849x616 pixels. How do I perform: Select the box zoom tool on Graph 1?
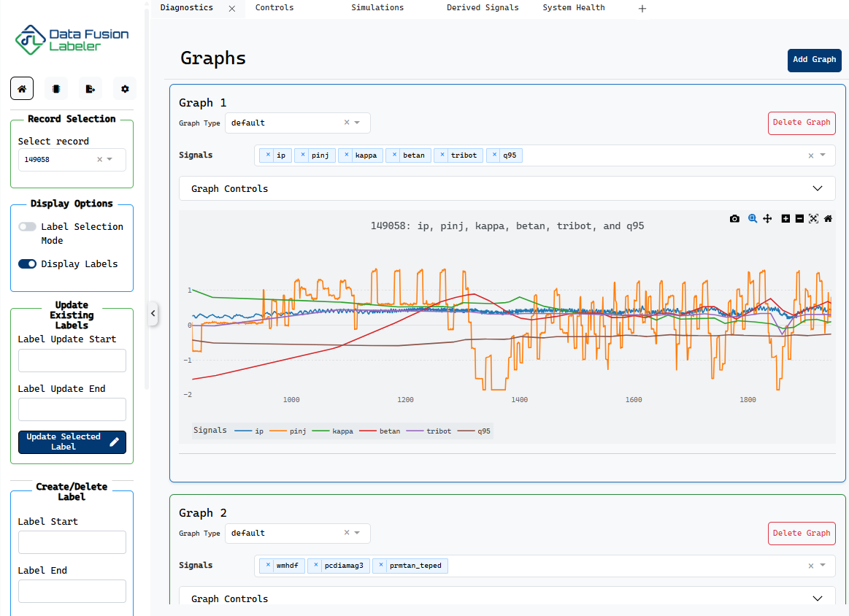pos(753,218)
